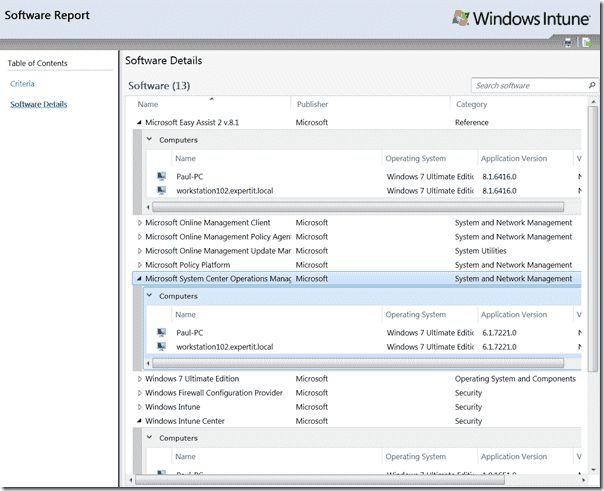Expand Microsoft Online Management Client row
Viewport: 604px width, 491px height.
coord(139,223)
